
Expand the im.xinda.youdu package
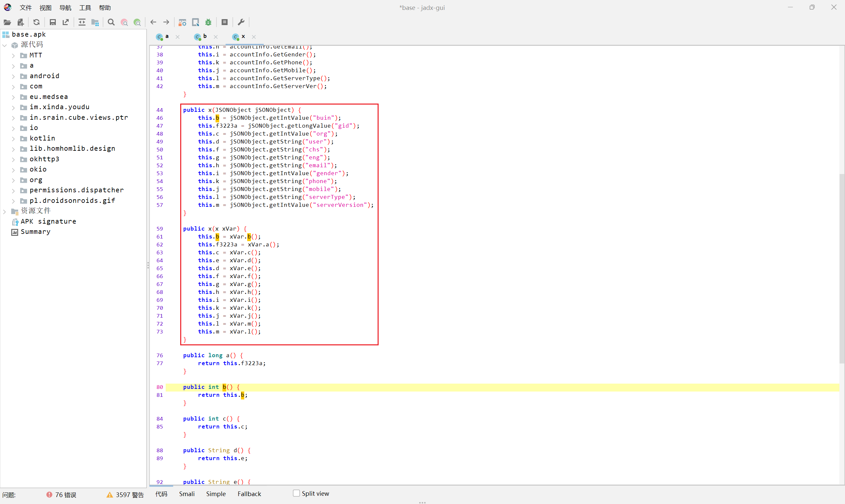[x=13, y=107]
